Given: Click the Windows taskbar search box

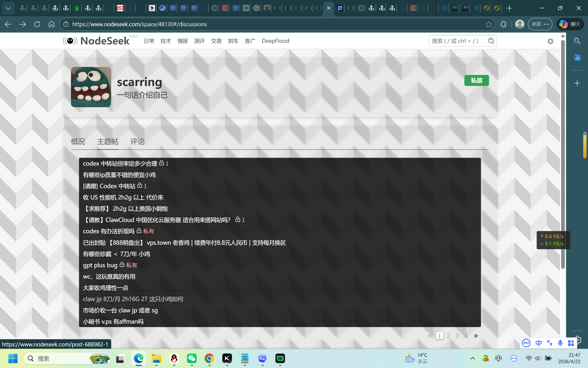Looking at the screenshot, I should point(67,358).
